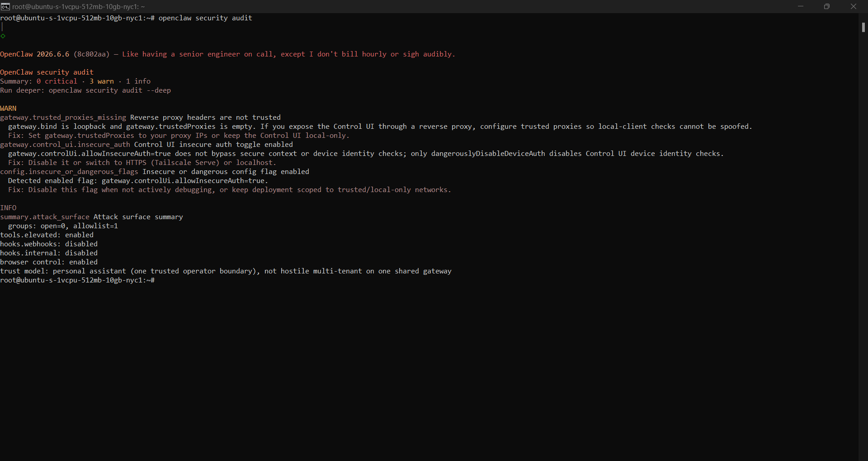The width and height of the screenshot is (868, 461).
Task: Maximize the terminal window
Action: pos(826,6)
